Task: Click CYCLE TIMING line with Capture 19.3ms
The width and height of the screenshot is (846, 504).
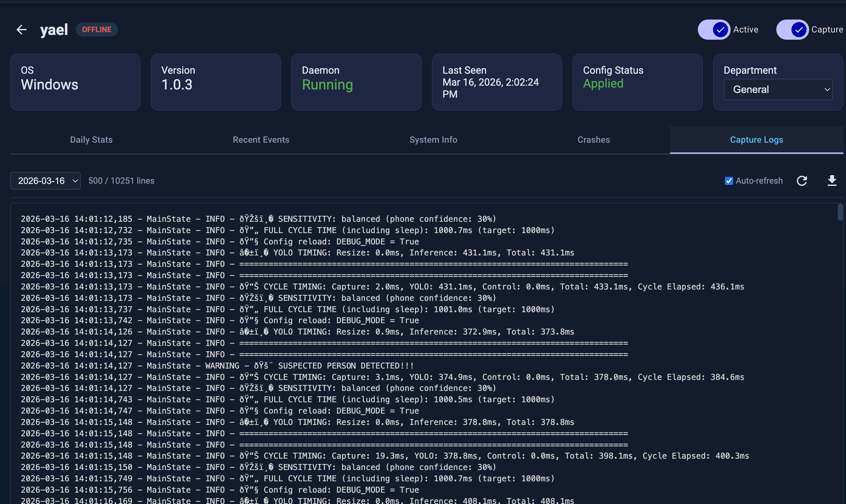Action: click(385, 456)
